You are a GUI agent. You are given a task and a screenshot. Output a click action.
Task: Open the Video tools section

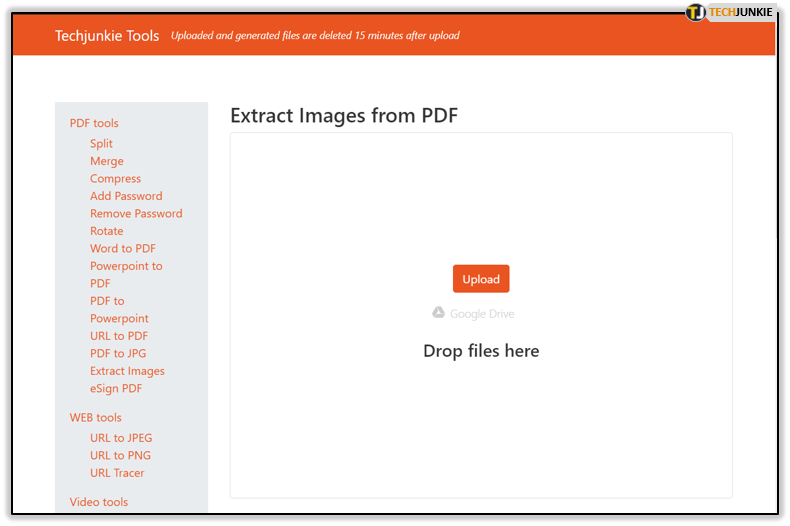pos(99,502)
